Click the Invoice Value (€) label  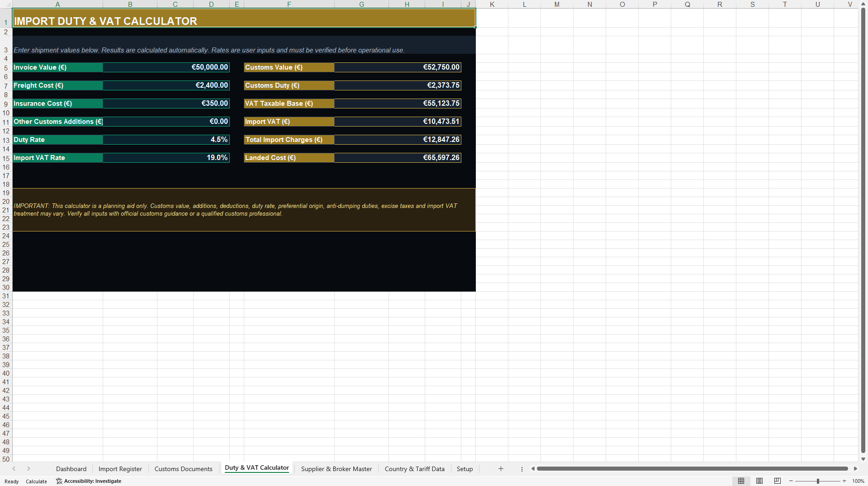click(58, 67)
